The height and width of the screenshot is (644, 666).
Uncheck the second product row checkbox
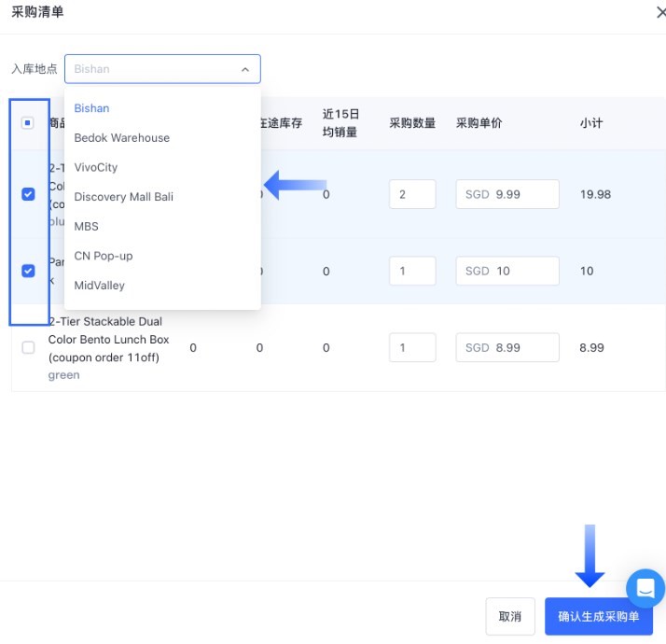[28, 271]
